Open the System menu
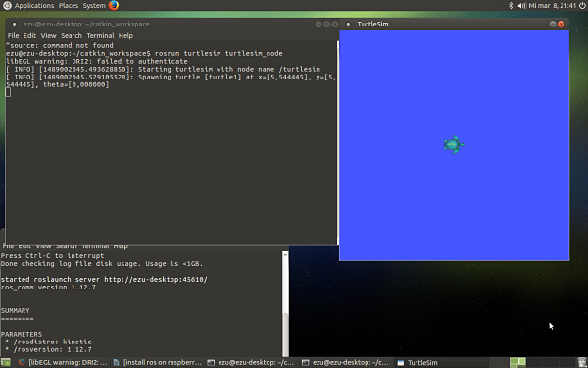This screenshot has width=588, height=368. click(x=94, y=5)
